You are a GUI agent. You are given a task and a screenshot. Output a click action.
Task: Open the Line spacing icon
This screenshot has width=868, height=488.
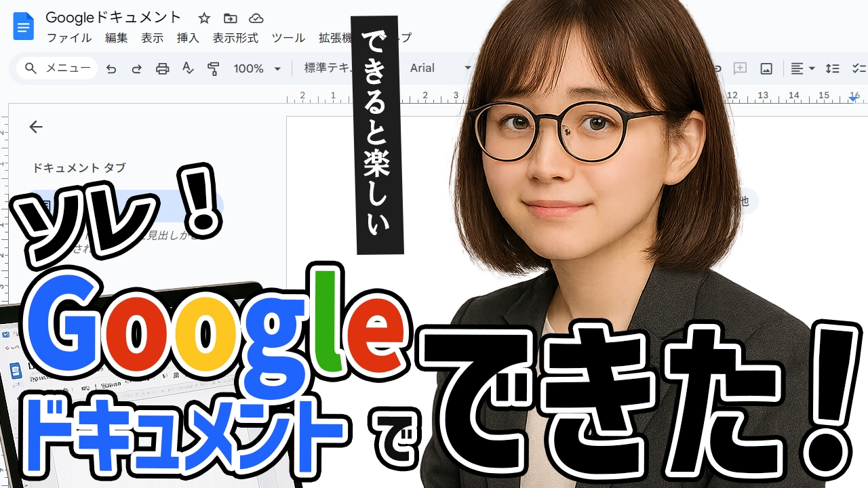click(833, 68)
